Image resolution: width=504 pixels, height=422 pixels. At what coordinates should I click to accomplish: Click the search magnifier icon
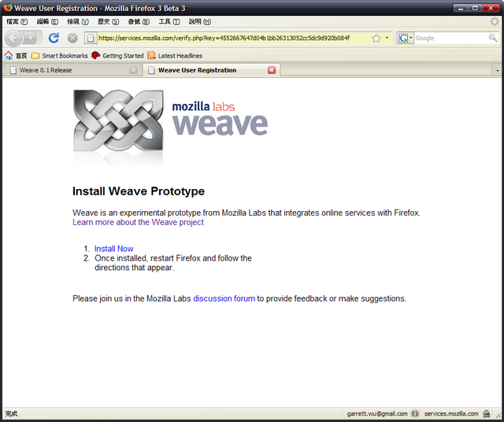(493, 38)
